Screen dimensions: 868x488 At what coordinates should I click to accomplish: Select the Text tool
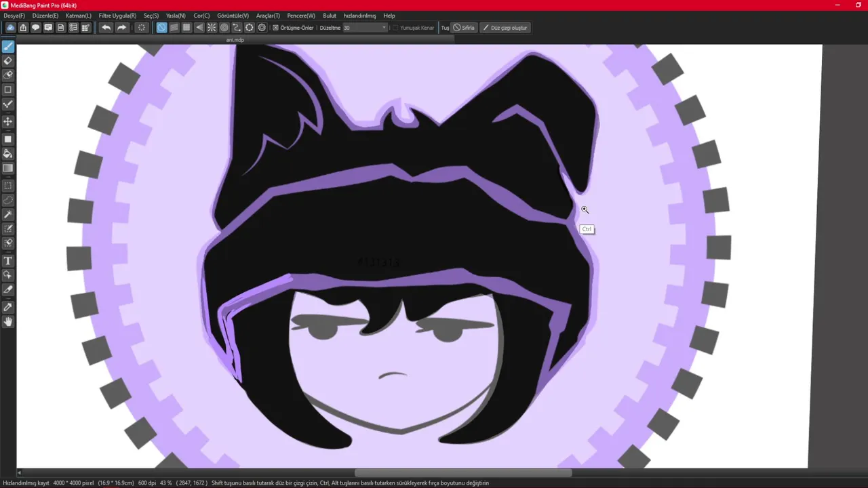tap(8, 260)
